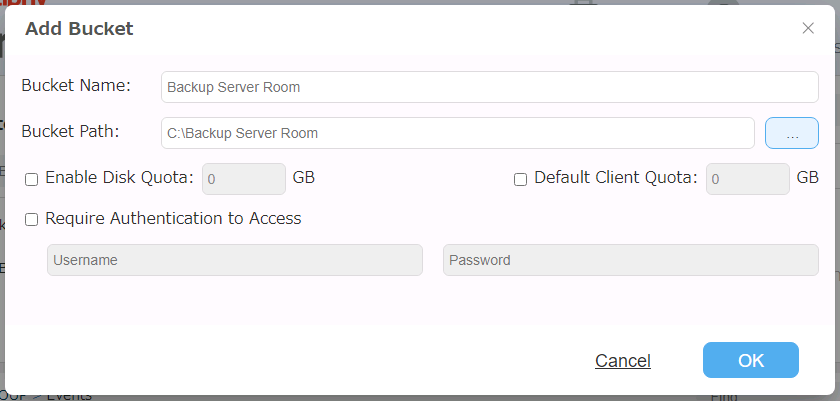
Task: Tick the Default Client Quota checkbox
Action: coord(520,179)
